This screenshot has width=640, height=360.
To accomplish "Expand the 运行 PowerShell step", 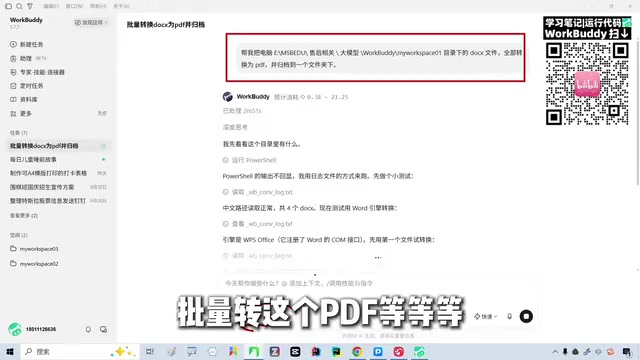I will (249, 160).
